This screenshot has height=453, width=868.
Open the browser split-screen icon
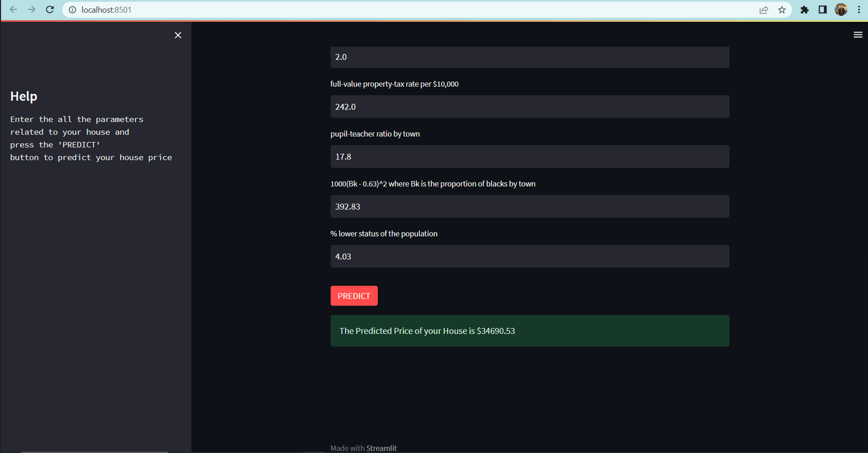[x=823, y=9]
